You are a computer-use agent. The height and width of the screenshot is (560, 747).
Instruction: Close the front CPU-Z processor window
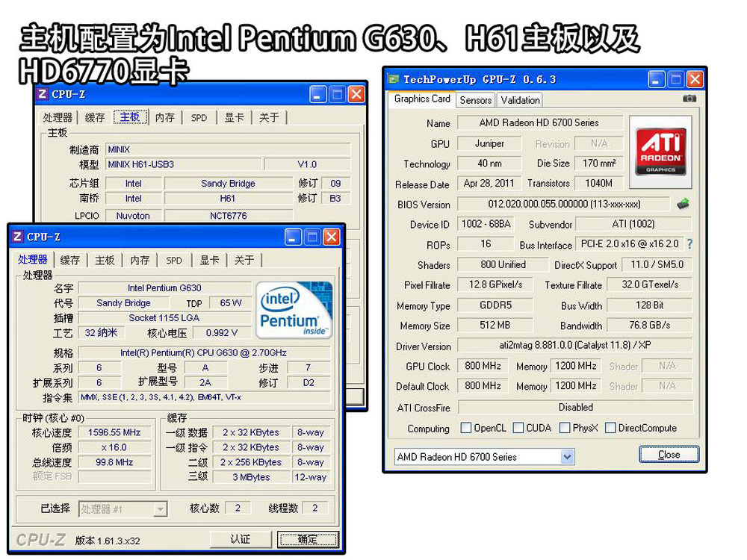(x=331, y=237)
